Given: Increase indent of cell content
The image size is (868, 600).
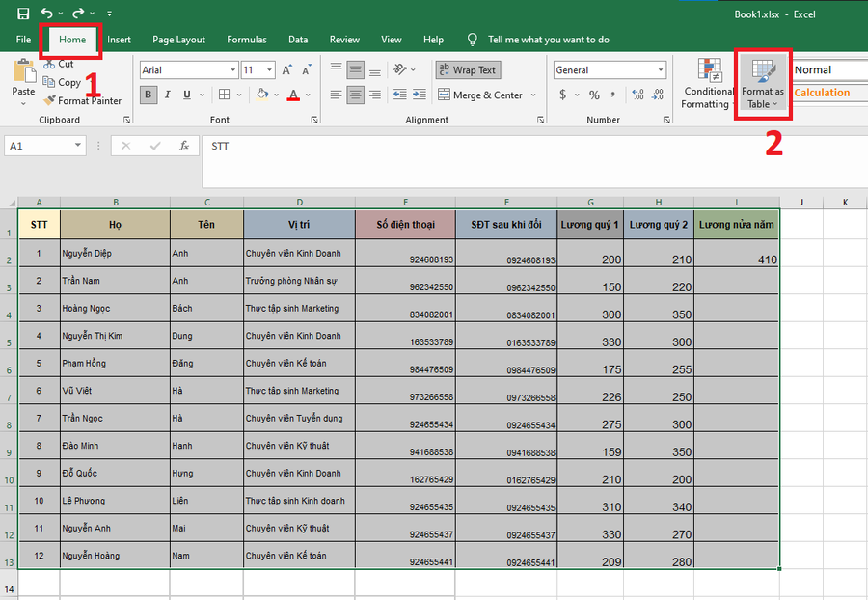Looking at the screenshot, I should (420, 95).
